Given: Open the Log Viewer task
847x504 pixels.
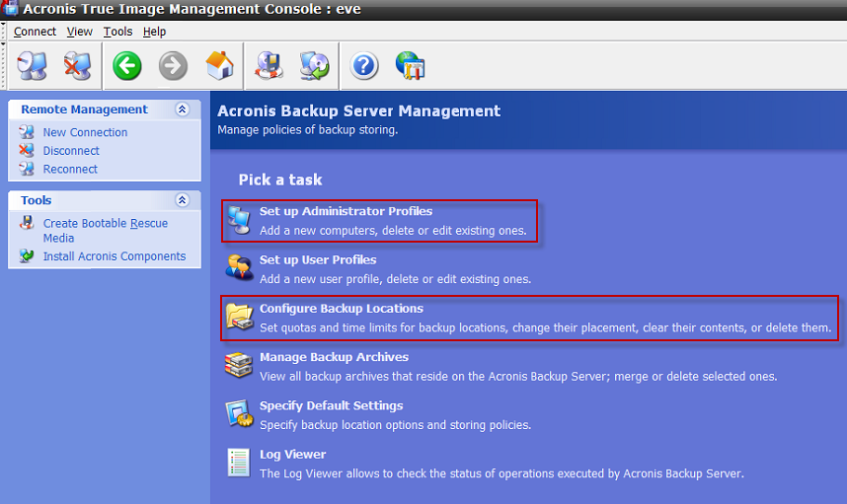Looking at the screenshot, I should tap(292, 454).
